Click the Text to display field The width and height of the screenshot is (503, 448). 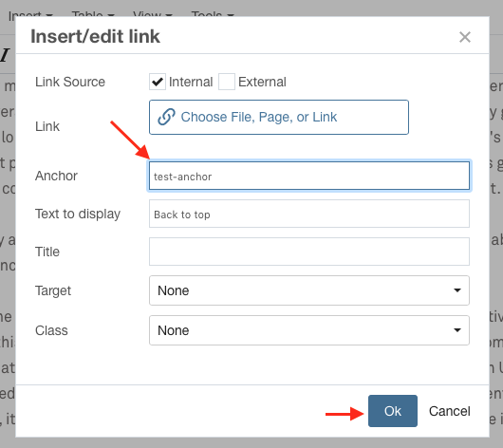(309, 214)
